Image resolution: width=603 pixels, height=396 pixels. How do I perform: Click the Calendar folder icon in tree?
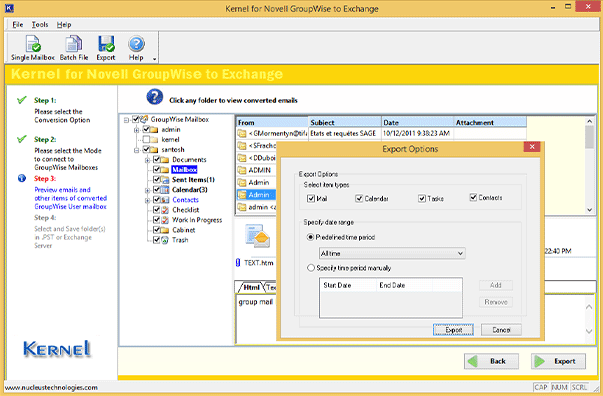165,190
